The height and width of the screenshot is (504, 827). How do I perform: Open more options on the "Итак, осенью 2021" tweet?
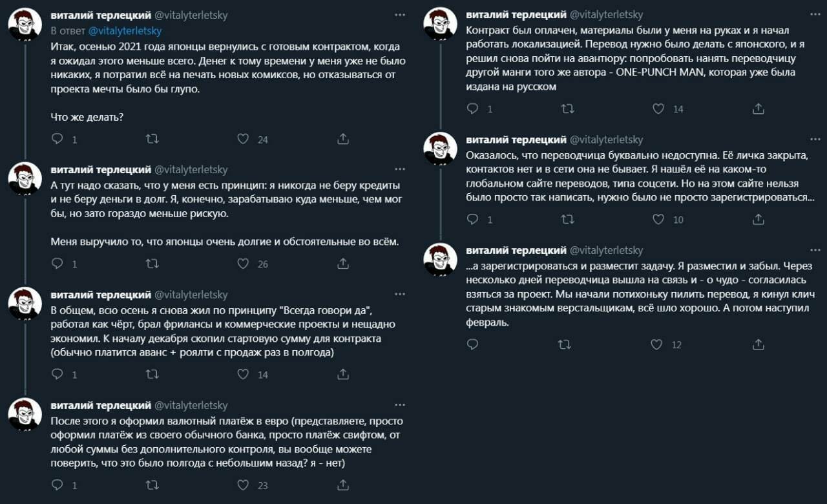400,14
